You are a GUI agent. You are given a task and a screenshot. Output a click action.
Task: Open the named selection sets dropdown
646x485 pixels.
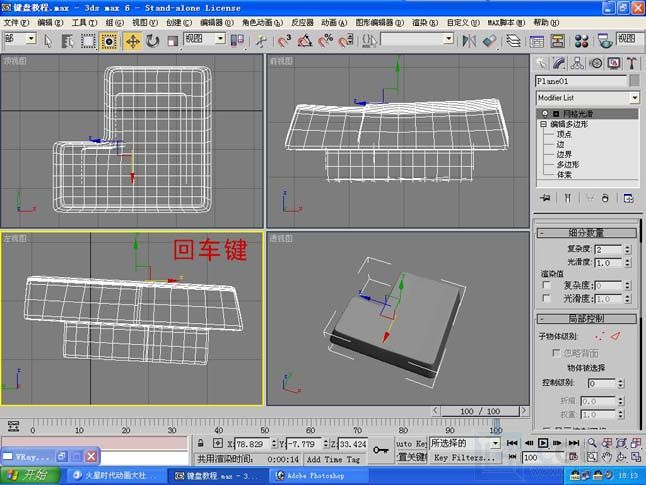click(x=449, y=39)
